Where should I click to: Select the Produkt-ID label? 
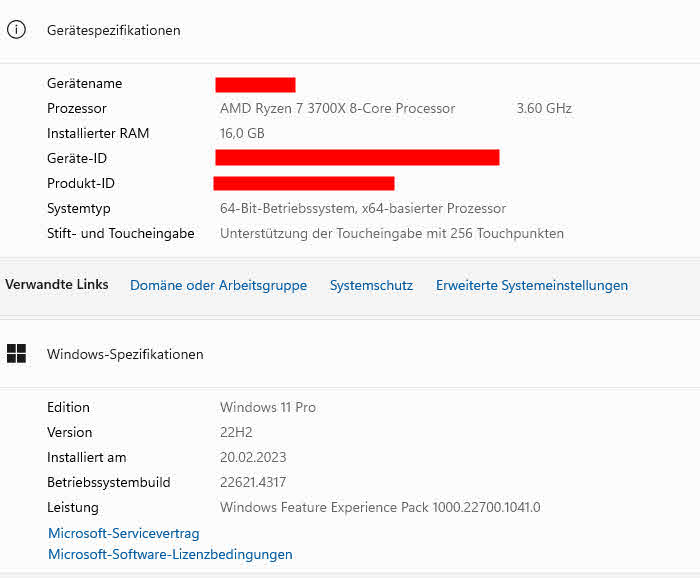pyautogui.click(x=81, y=183)
